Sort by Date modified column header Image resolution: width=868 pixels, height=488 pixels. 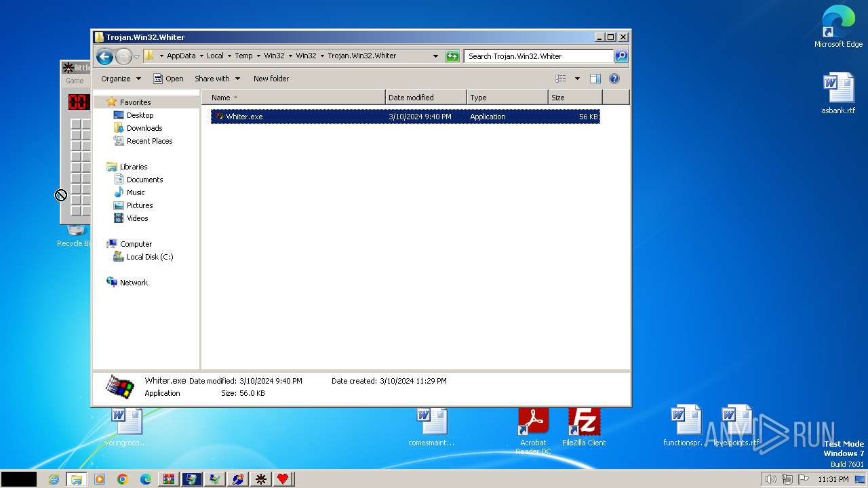426,98
